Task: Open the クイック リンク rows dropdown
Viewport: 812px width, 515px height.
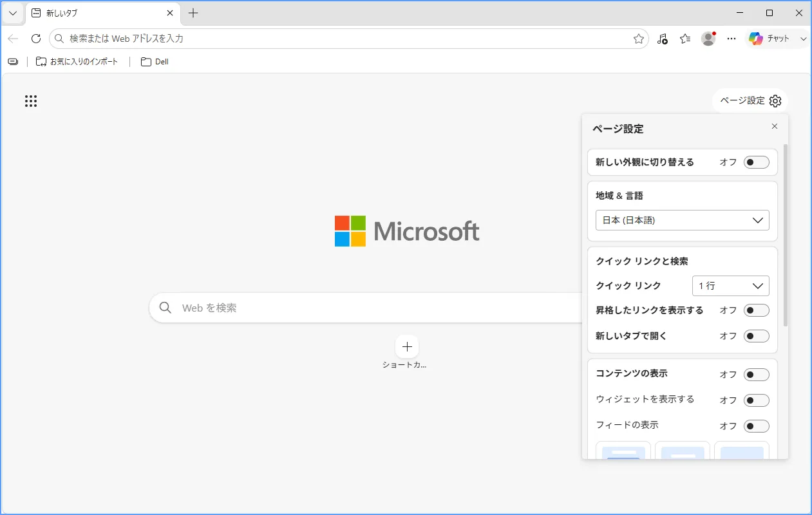Action: coord(731,286)
